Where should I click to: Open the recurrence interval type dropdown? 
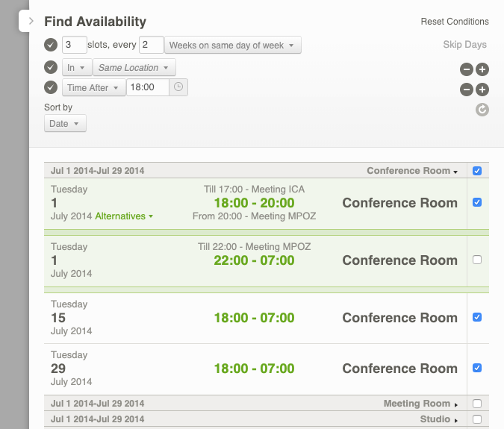[x=234, y=46]
